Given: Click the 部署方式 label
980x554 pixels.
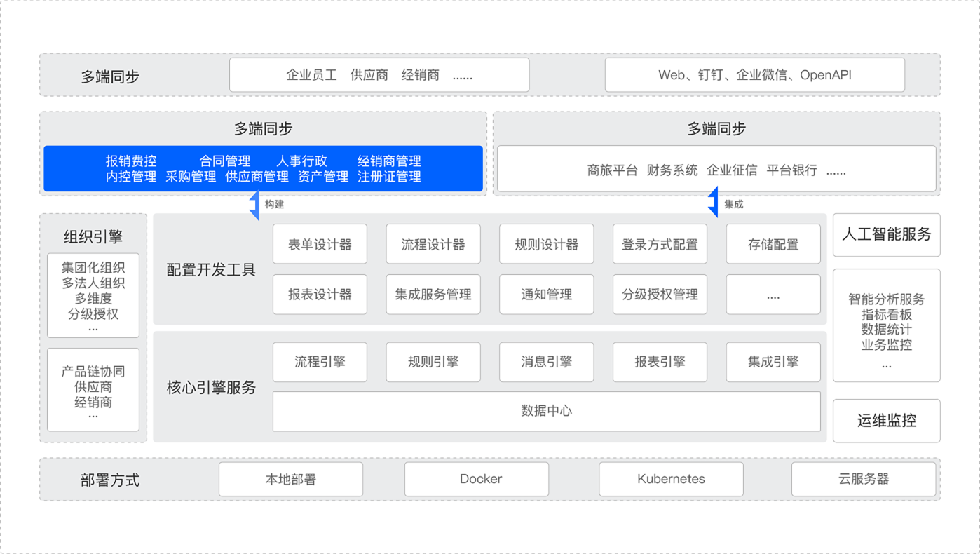Looking at the screenshot, I should [x=110, y=480].
